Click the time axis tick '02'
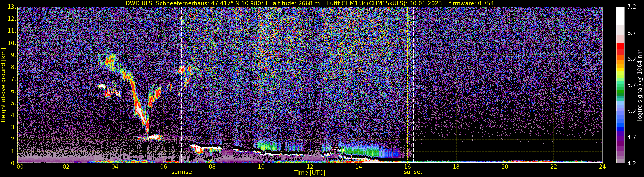The width and height of the screenshot is (644, 177). coord(66,167)
